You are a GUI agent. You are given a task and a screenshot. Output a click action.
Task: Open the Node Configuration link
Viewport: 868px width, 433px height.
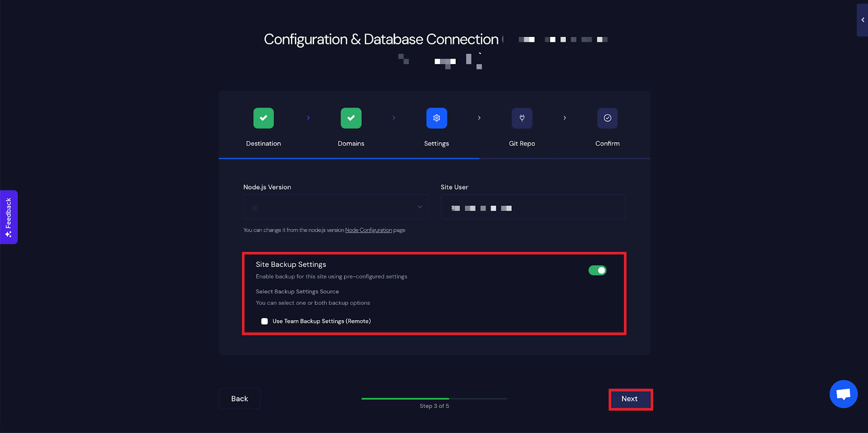(x=368, y=230)
